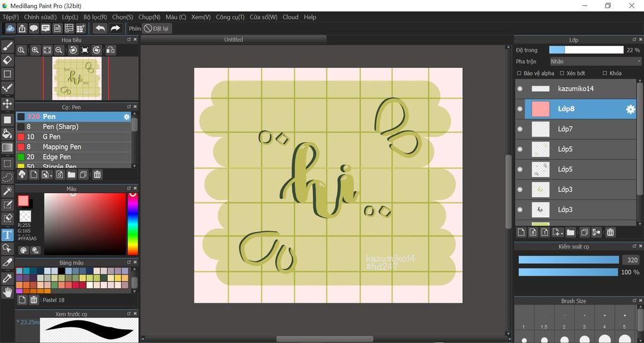Activate the Text tool
This screenshot has width=644, height=343.
click(x=8, y=235)
